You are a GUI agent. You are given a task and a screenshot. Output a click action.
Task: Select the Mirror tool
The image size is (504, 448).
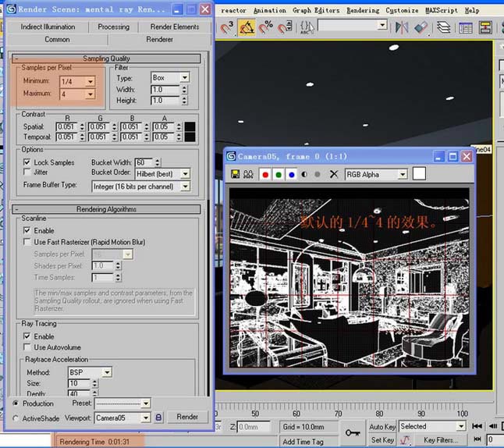[x=402, y=27]
